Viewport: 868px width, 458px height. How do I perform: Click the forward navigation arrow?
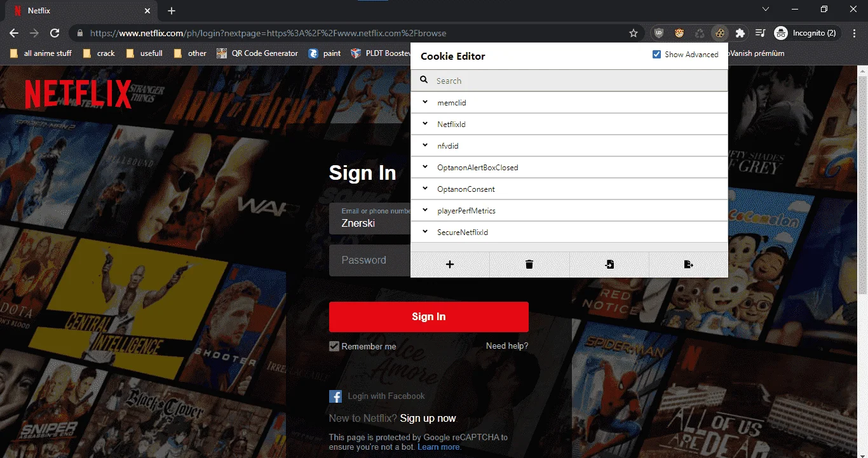pos(34,33)
